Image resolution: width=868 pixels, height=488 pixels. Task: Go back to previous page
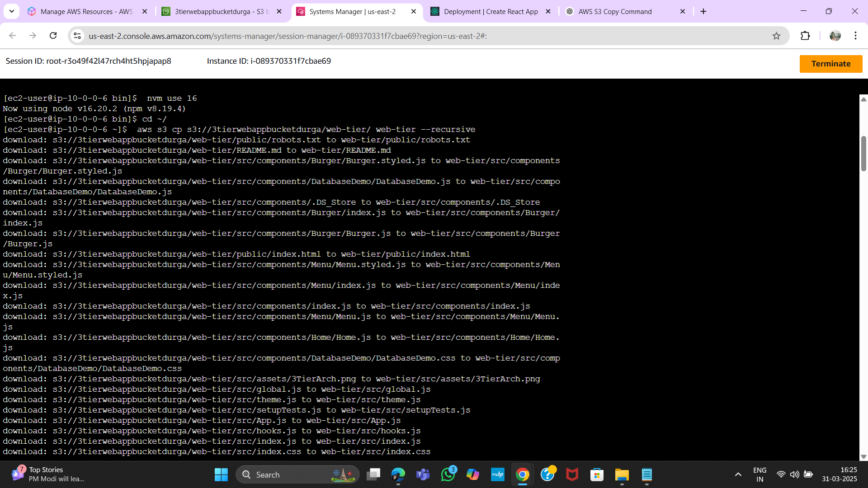[13, 36]
